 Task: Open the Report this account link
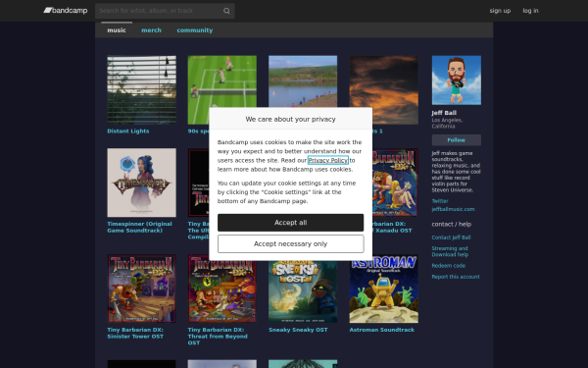(x=456, y=277)
